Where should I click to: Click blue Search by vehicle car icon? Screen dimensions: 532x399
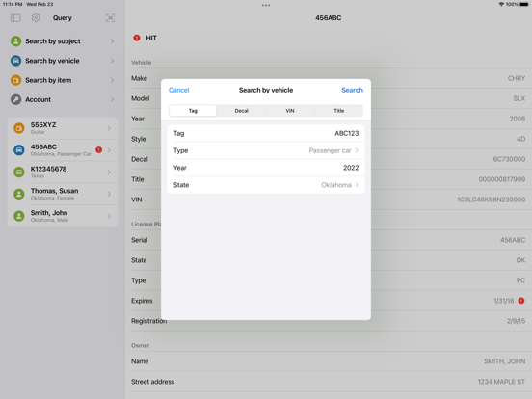15,61
